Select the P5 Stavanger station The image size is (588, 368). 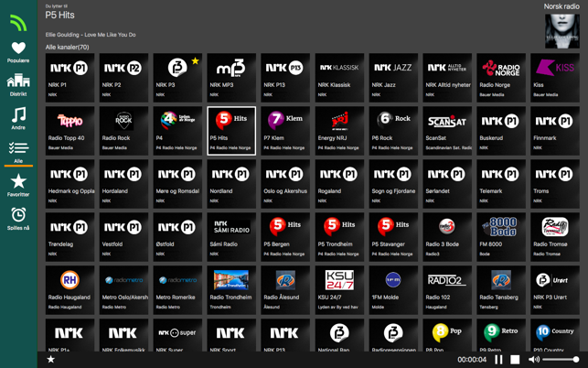393,237
